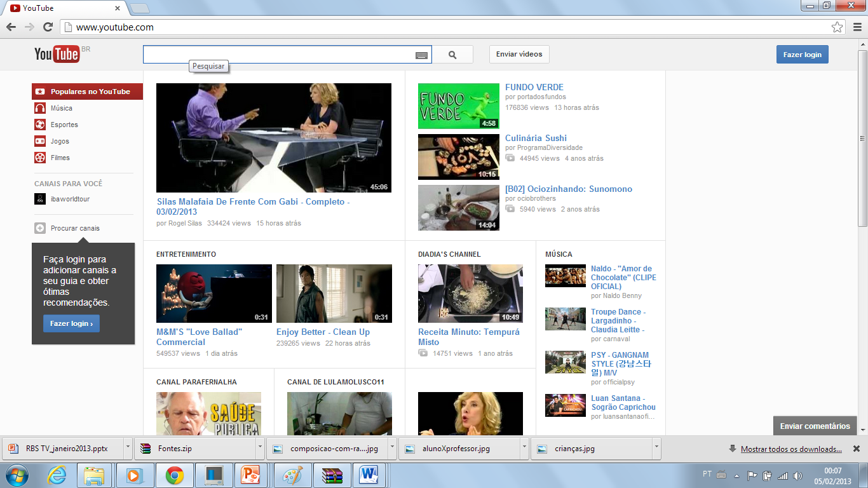The width and height of the screenshot is (868, 488).
Task: Select the Esportes sidebar category
Action: pyautogui.click(x=64, y=125)
